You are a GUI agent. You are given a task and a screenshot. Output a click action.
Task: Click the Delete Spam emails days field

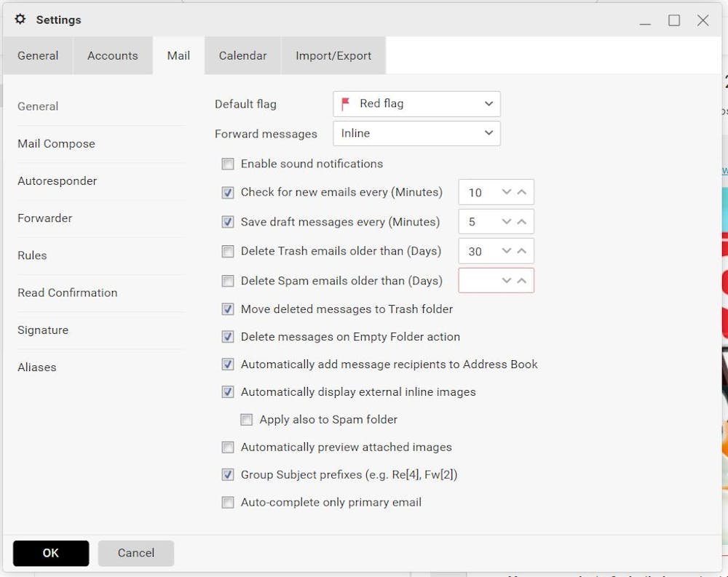pos(477,281)
